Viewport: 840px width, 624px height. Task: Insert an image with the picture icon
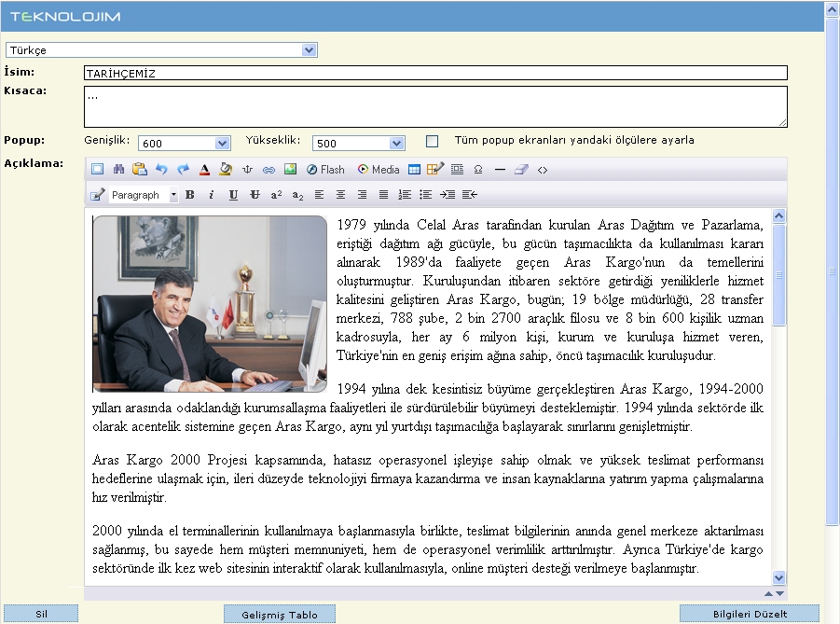click(x=290, y=170)
